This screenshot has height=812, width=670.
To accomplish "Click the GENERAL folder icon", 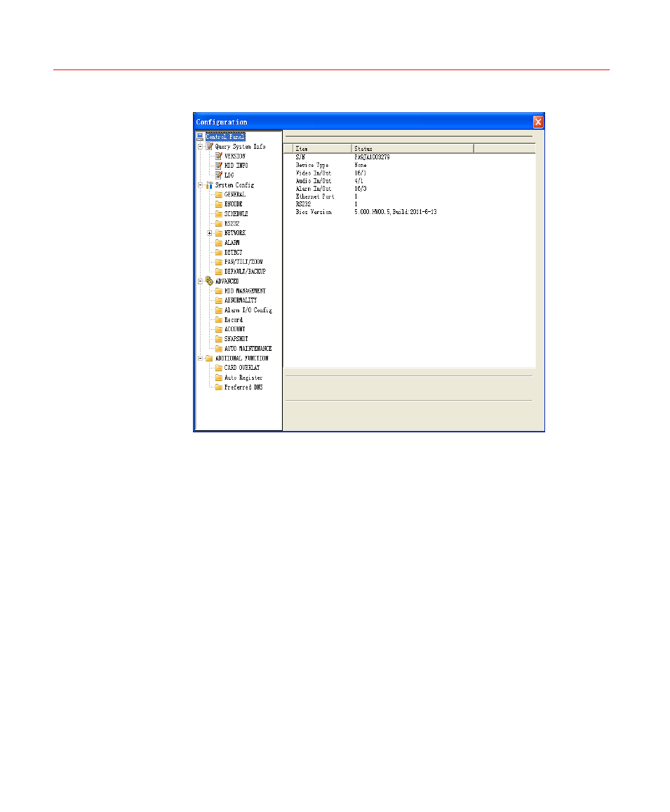I will (218, 194).
